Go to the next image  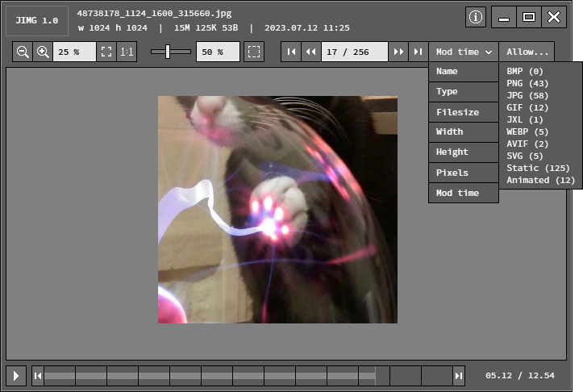pyautogui.click(x=398, y=52)
